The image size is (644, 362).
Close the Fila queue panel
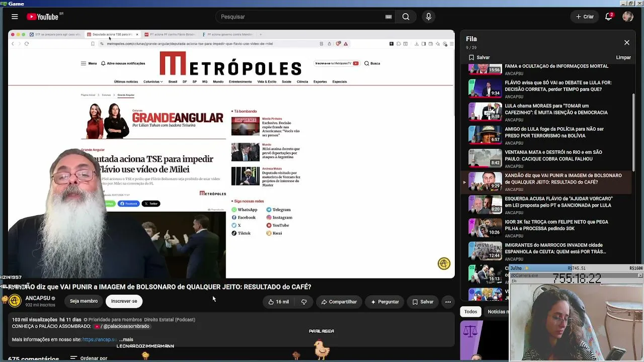coord(627,43)
